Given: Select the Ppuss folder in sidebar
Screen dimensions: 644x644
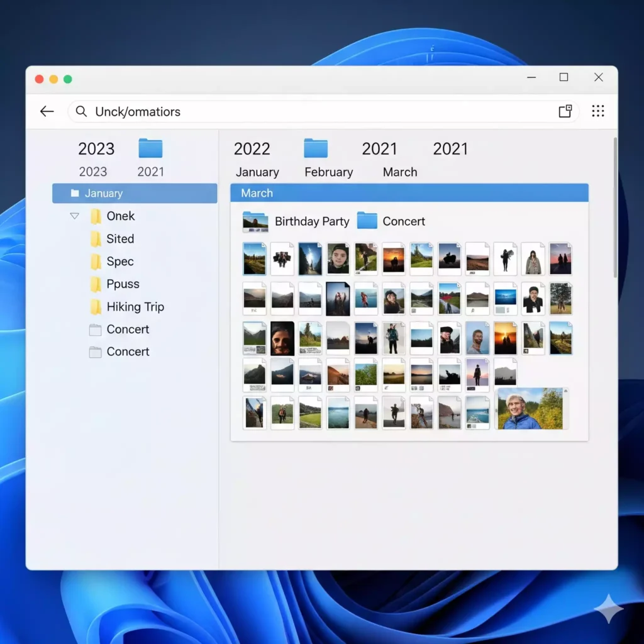Looking at the screenshot, I should coord(123,284).
